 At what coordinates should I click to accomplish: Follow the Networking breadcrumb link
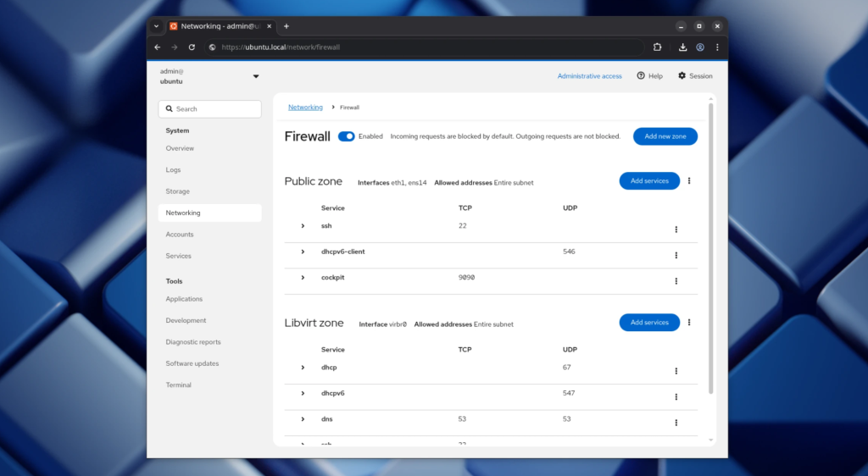305,108
